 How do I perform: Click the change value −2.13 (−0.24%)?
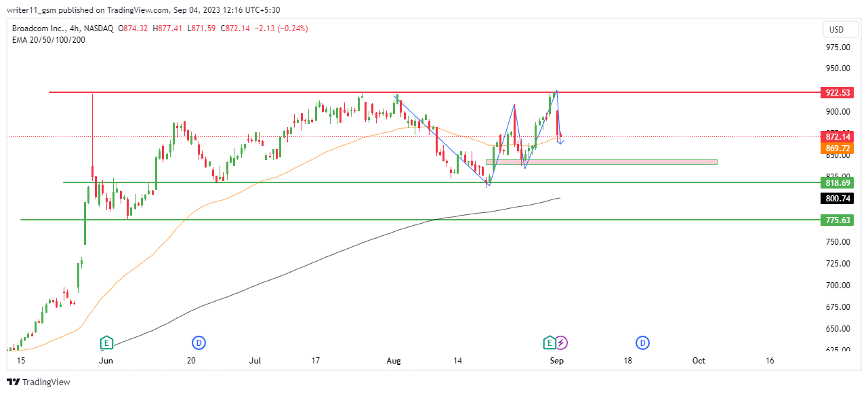(282, 28)
